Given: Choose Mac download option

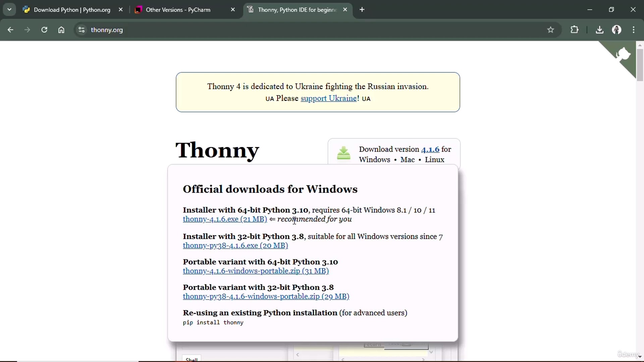Looking at the screenshot, I should tap(408, 160).
